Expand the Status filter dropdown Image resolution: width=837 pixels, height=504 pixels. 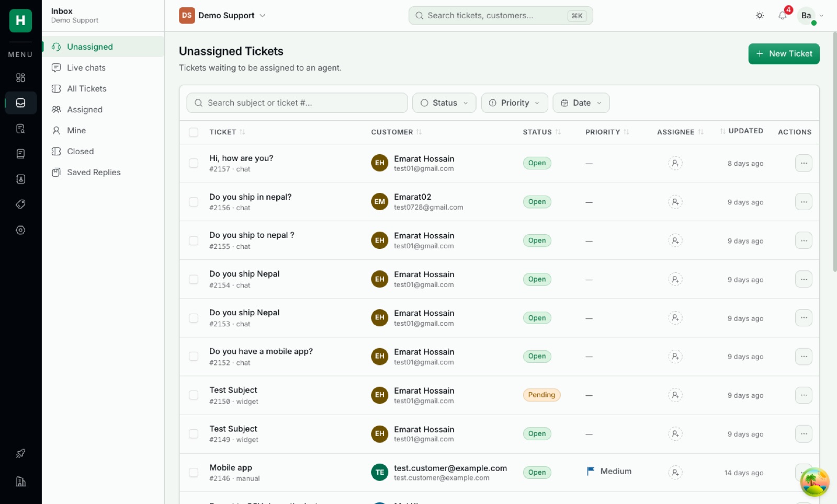(x=444, y=103)
